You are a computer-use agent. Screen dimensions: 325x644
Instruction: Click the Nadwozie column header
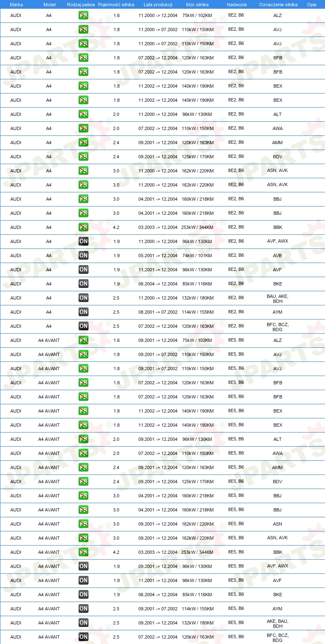point(237,5)
